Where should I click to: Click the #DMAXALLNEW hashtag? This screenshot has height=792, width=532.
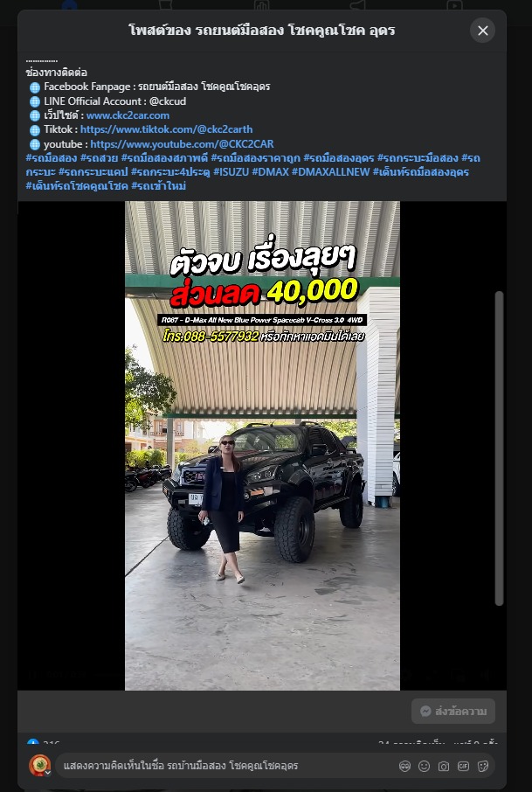pos(330,171)
